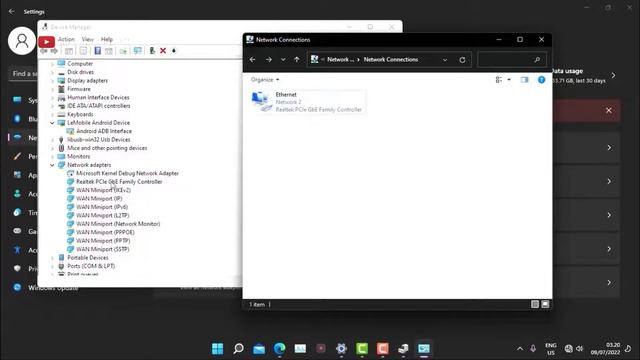Click the Network breadcrumb in address bar
Screen dimensions: 640x360
340,60
